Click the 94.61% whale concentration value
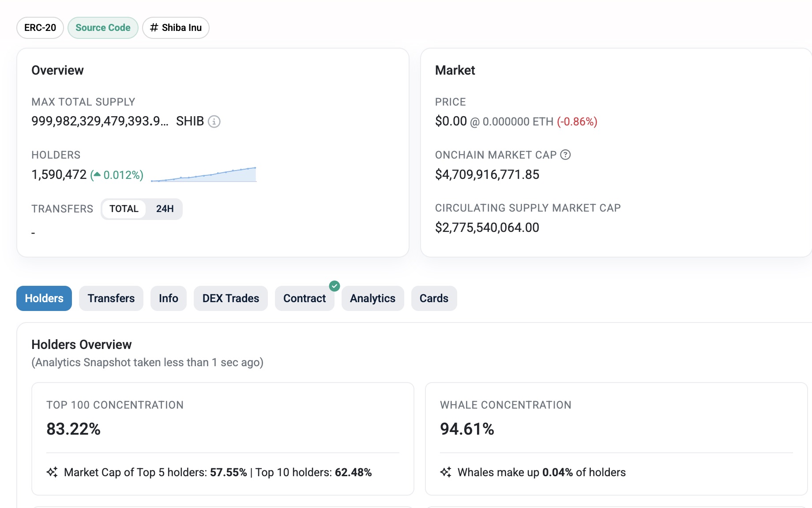This screenshot has width=812, height=508. tap(467, 429)
